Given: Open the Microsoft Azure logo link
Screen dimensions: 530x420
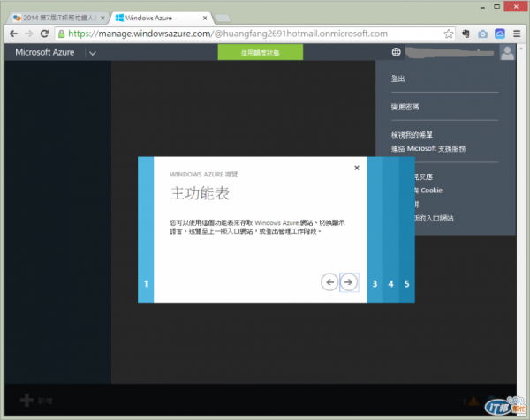Looking at the screenshot, I should pos(45,52).
